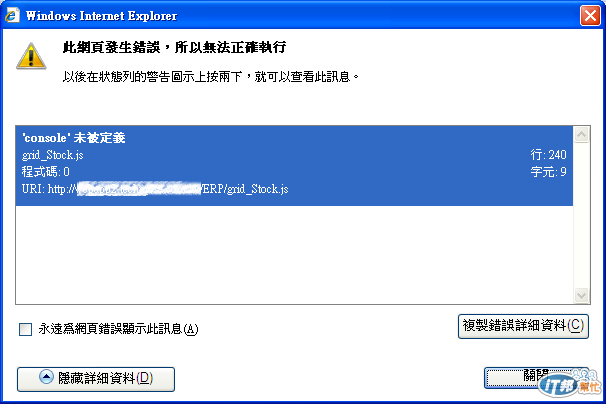This screenshot has width=606, height=404.
Task: Enable 永遠為網頁錯誤顯示此訊息 checkbox
Action: tap(26, 330)
